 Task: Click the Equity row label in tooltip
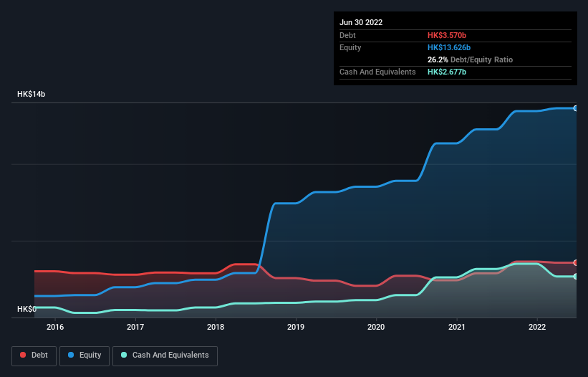tap(350, 47)
